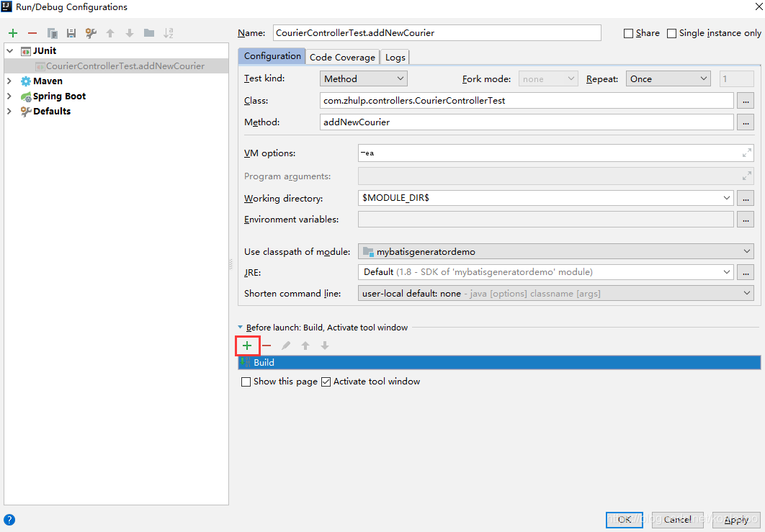Add new configuration with top-left plus icon

point(13,33)
